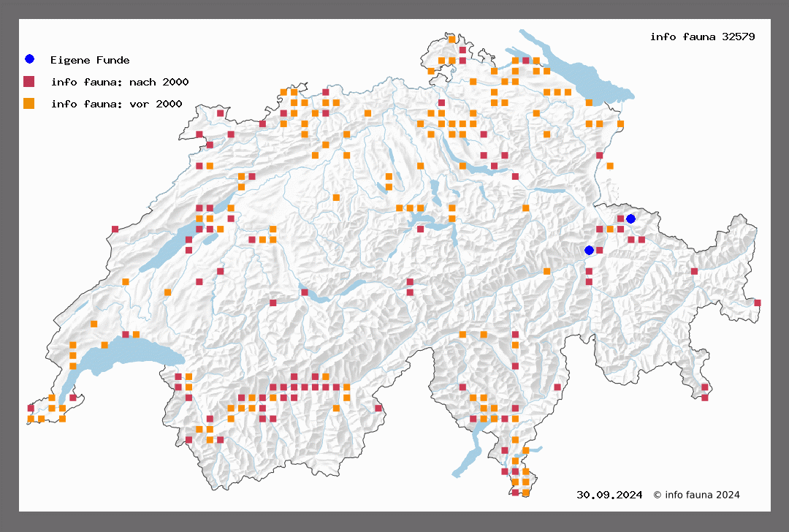Select the 'info fauna: vor 2000' label
789x532 pixels.
[116, 104]
